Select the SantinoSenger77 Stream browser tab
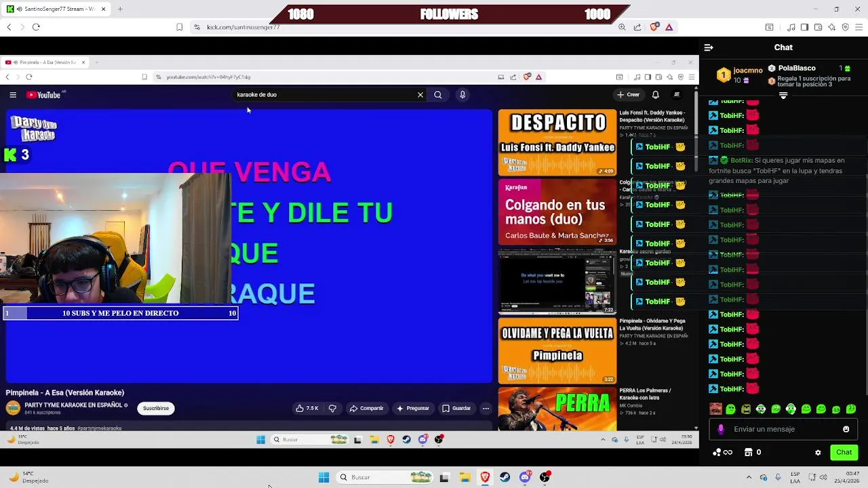868x488 pixels. click(x=57, y=9)
